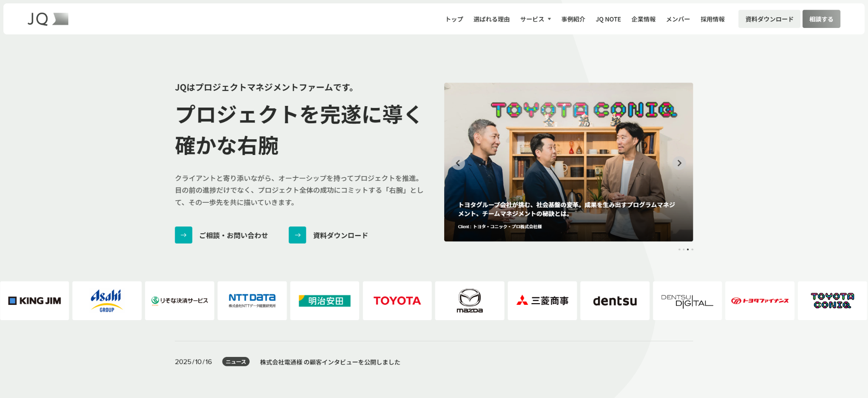This screenshot has width=868, height=398.
Task: Click the teal arrow beside 資料ダウンロード
Action: (x=298, y=235)
